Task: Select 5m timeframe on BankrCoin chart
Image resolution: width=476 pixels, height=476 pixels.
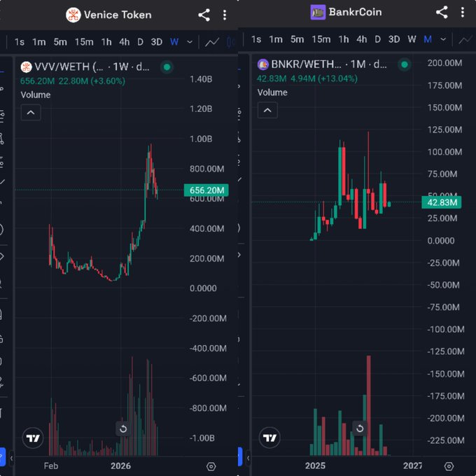Action: coord(297,39)
